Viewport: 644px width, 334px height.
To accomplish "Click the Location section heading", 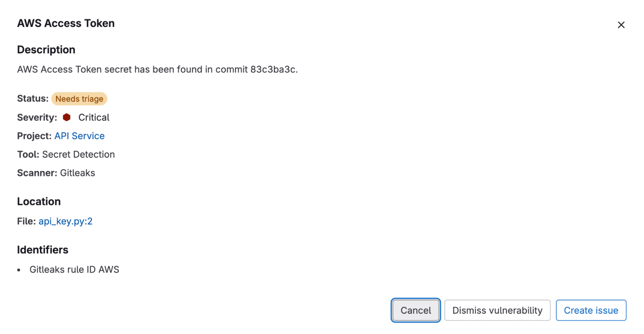I will (x=39, y=201).
